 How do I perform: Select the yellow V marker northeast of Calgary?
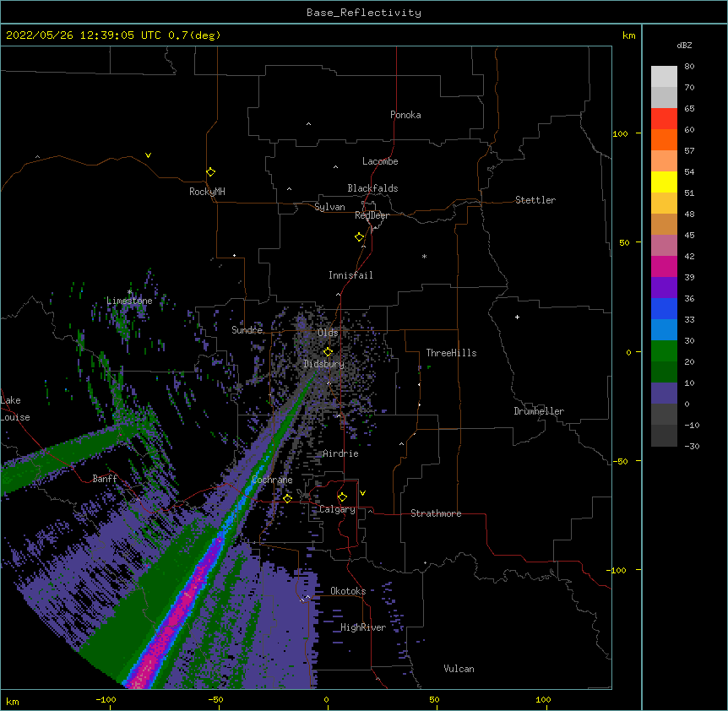coord(362,493)
